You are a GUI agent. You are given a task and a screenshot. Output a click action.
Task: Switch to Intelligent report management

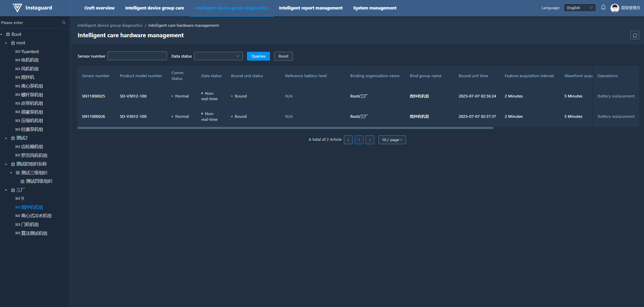tap(310, 8)
